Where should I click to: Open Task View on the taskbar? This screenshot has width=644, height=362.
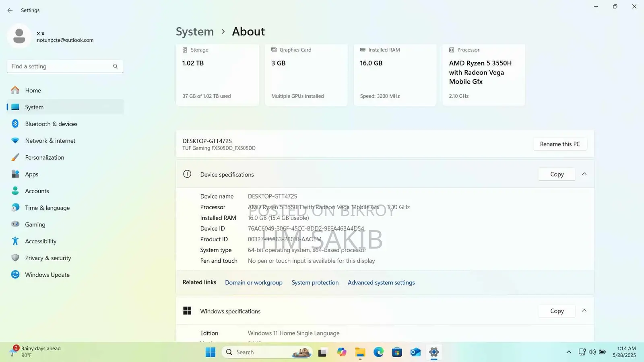(x=322, y=352)
